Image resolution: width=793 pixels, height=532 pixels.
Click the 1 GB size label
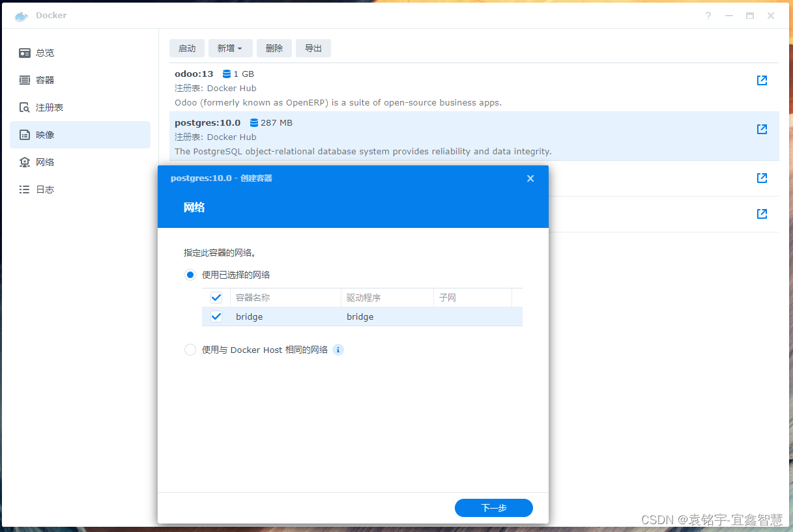pos(244,74)
